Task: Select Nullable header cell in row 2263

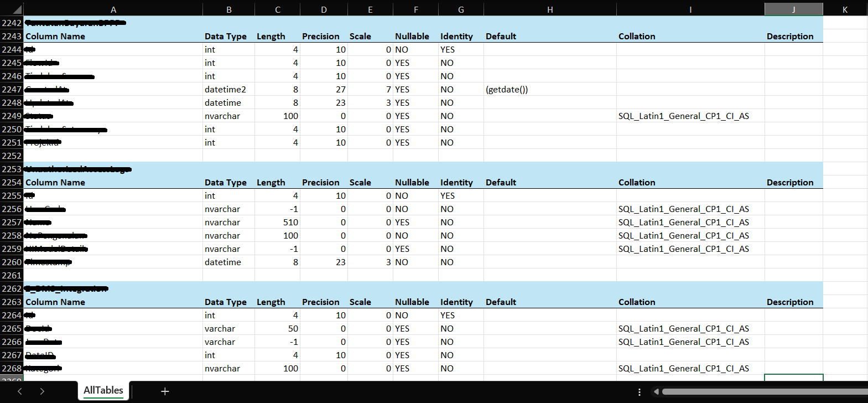Action: click(415, 302)
